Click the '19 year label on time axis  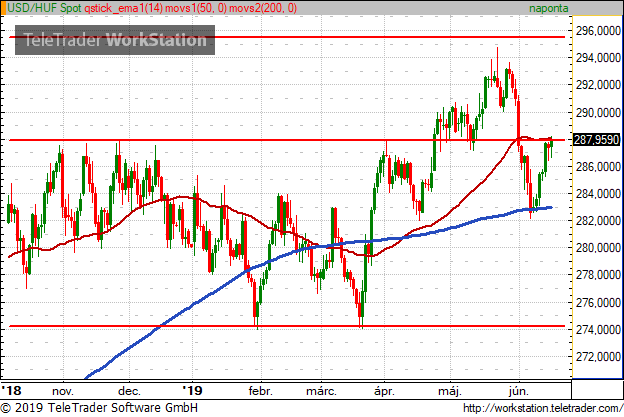point(192,390)
